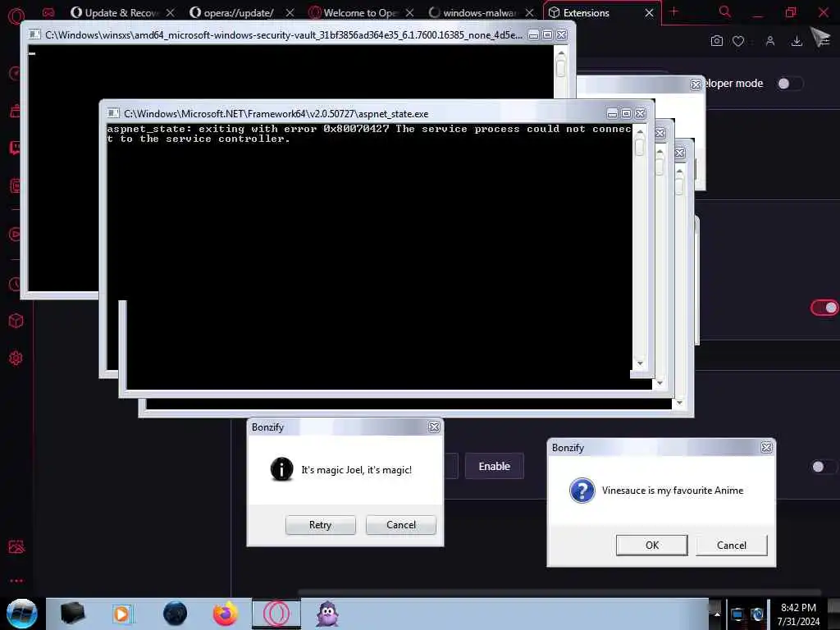
Task: Click the black box taskbar icon
Action: [73, 614]
